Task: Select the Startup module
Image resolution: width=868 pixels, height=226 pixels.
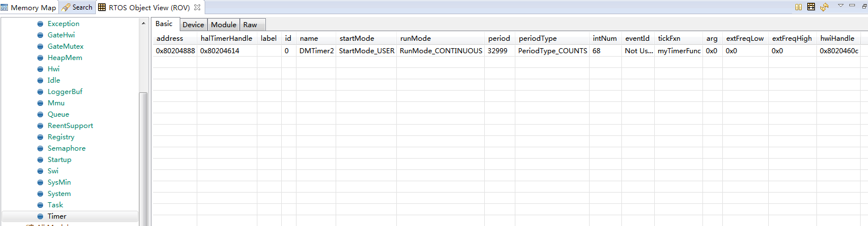Action: pos(60,160)
